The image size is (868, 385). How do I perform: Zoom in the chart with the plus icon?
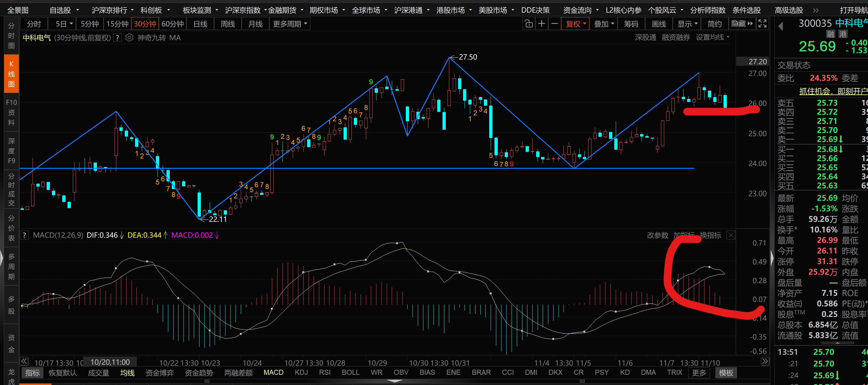pos(541,24)
